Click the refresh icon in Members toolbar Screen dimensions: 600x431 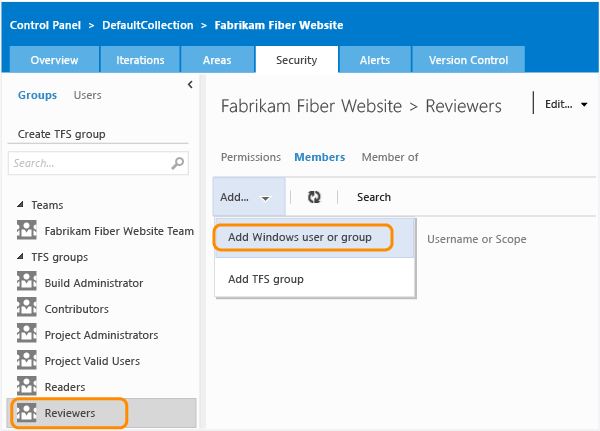click(314, 197)
